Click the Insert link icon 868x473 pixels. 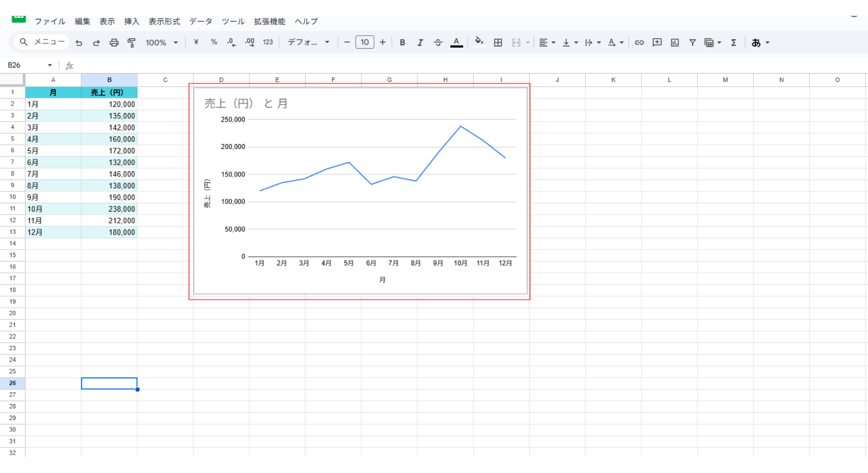coord(639,42)
